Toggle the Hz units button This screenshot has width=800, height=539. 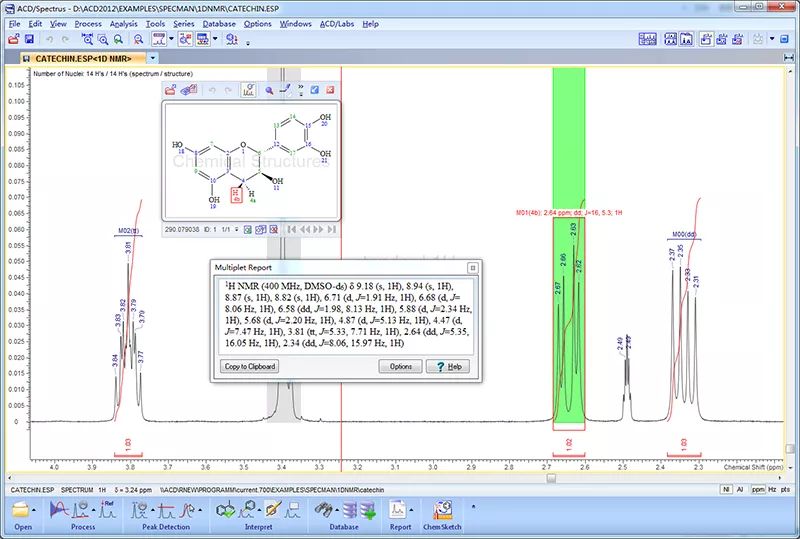(x=772, y=491)
